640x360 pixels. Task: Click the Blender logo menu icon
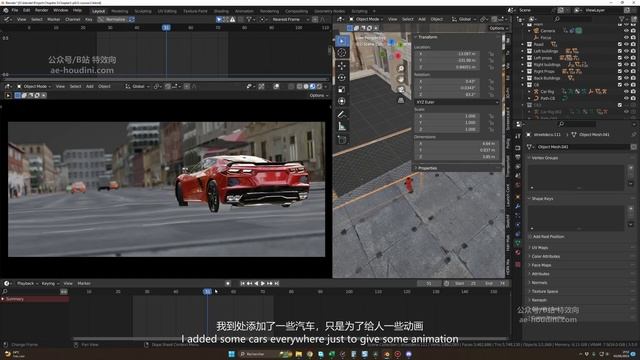point(6,10)
